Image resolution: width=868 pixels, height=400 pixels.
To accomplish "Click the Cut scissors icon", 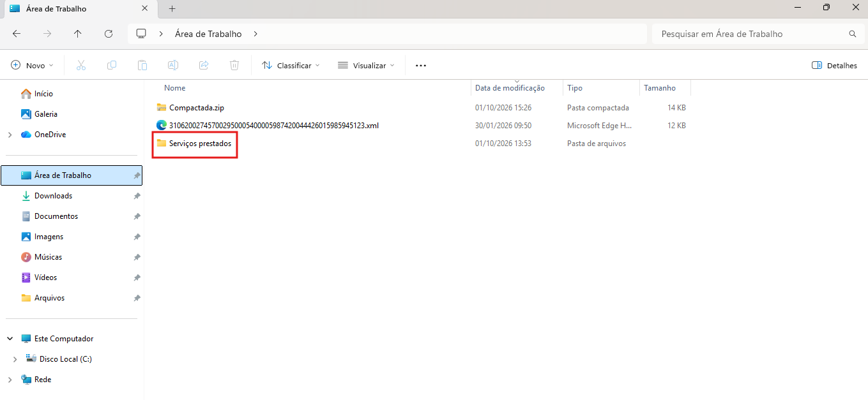I will (81, 65).
